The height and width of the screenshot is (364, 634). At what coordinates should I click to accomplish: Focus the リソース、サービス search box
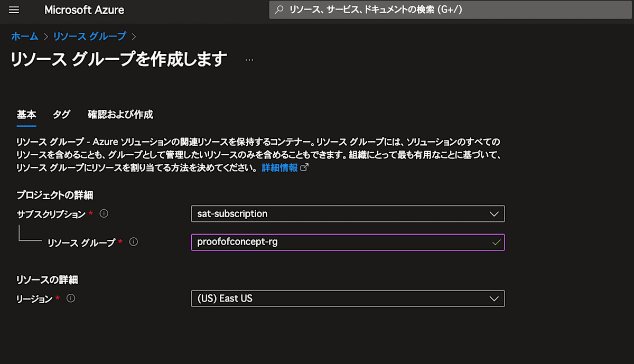pyautogui.click(x=449, y=10)
